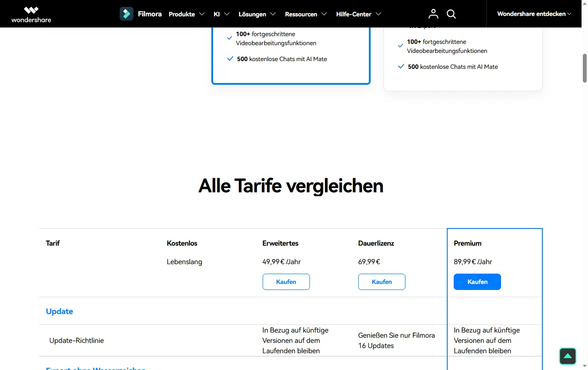Viewport: 588px width, 370px height.
Task: Click the green back-to-top arrow button
Action: click(x=568, y=356)
